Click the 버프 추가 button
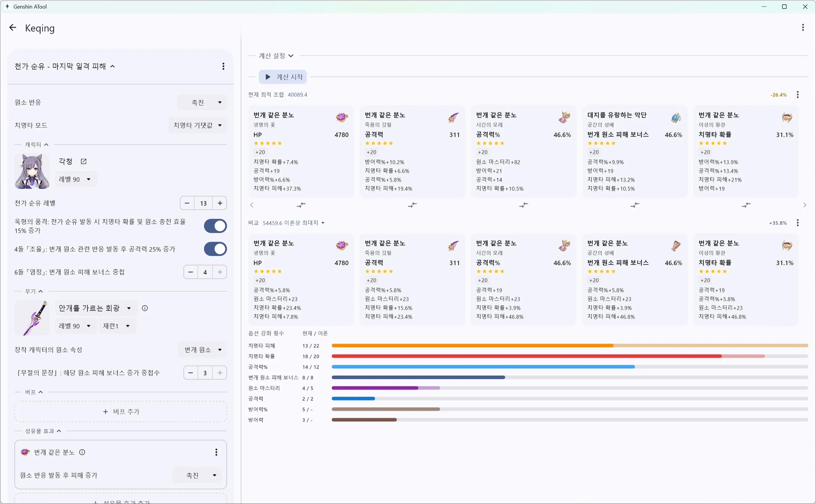The image size is (816, 504). click(120, 412)
